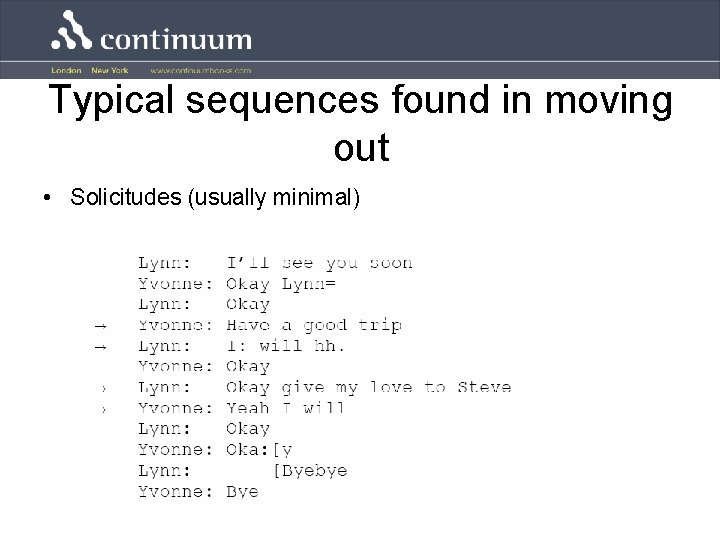Click arrow marker beside 'give my love'
Viewport: 720px width, 540px height.
(x=104, y=389)
